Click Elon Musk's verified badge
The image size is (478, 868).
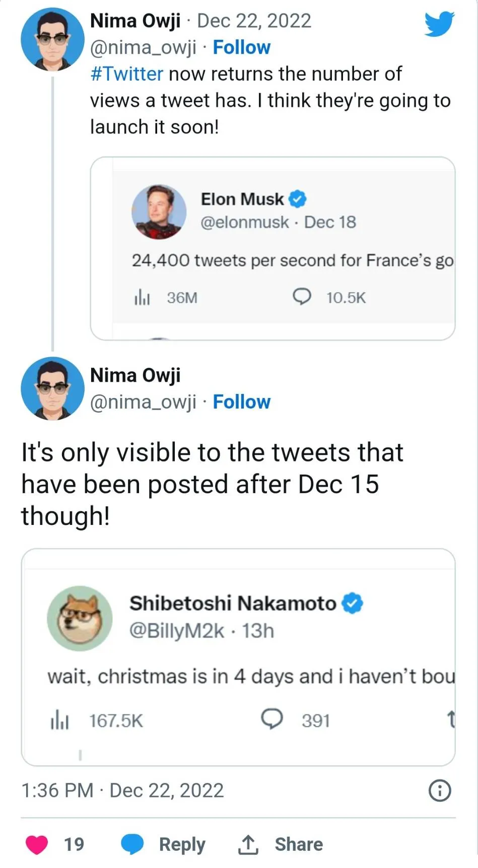[x=298, y=199]
